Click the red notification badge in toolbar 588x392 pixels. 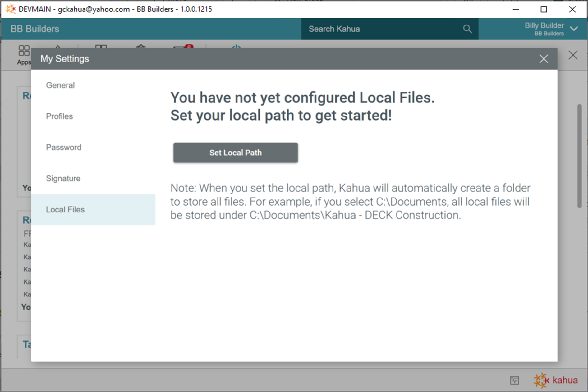[189, 47]
